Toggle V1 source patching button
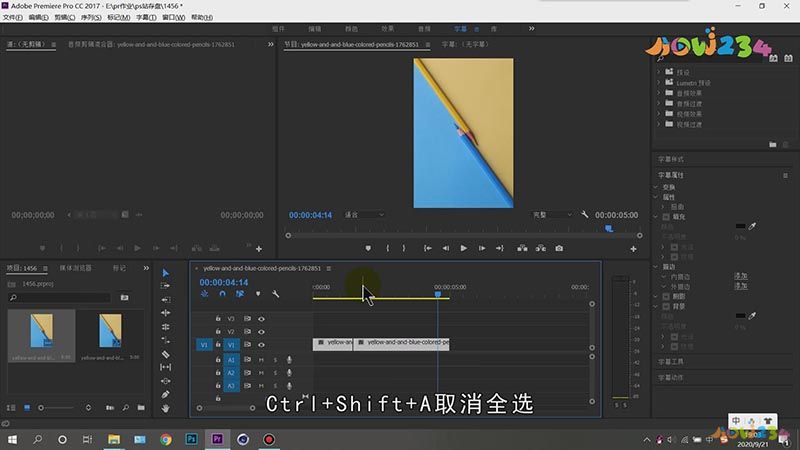Image resolution: width=800 pixels, height=450 pixels. click(x=204, y=345)
